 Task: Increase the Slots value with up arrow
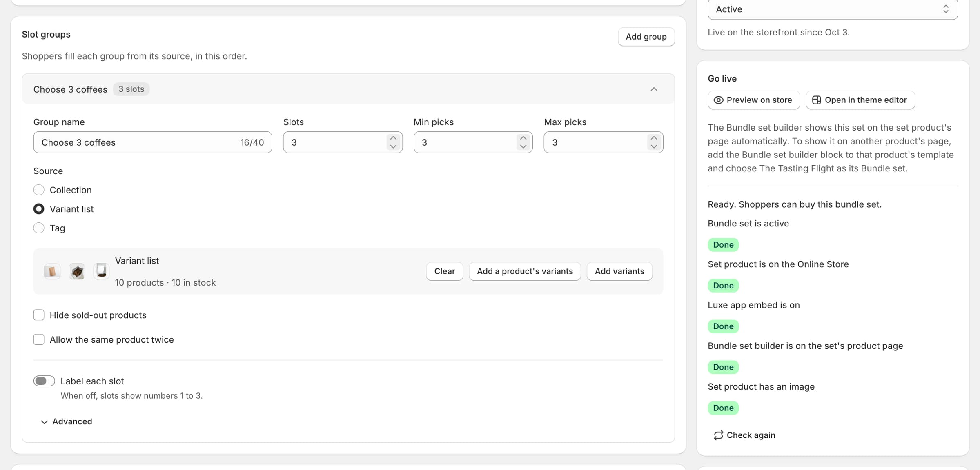coord(393,138)
